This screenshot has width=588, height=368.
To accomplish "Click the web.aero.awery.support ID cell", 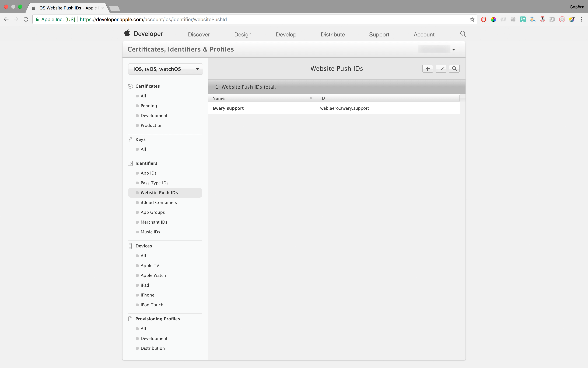I will click(345, 108).
